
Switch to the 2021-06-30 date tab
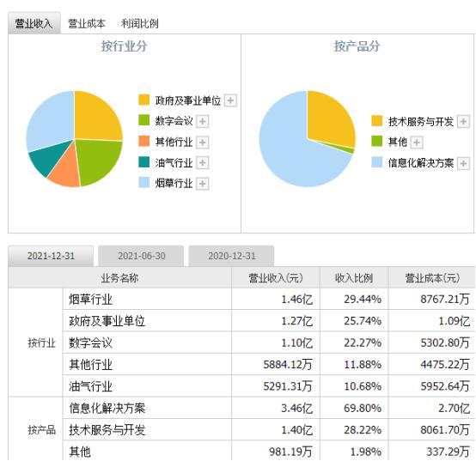(141, 256)
